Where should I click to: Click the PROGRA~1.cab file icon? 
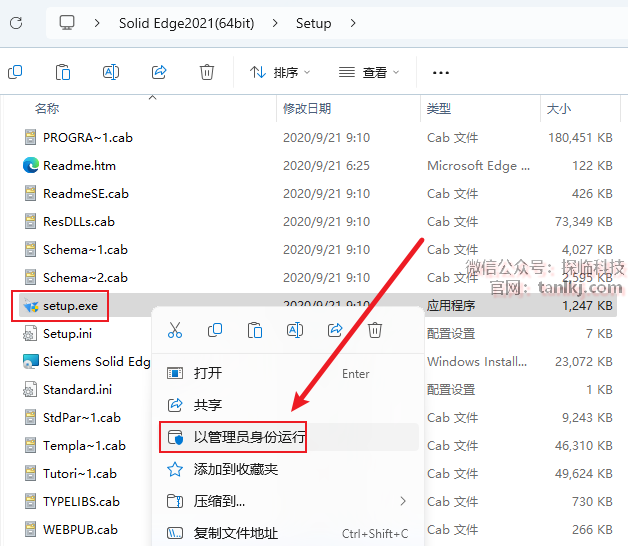pos(30,137)
